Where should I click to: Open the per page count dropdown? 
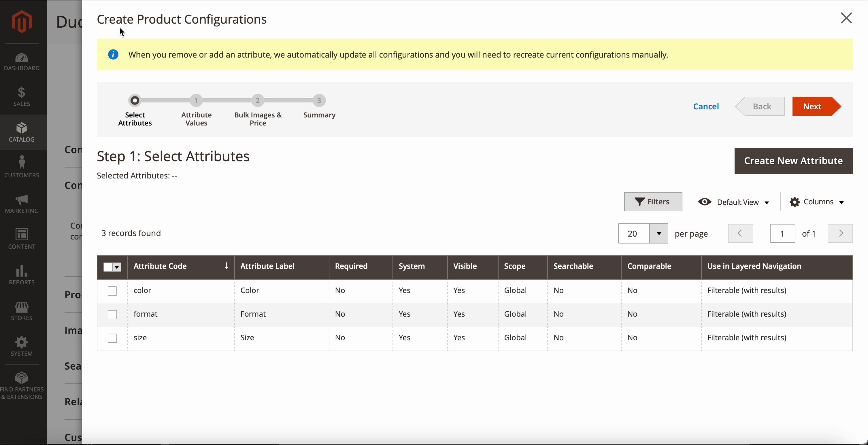point(659,234)
